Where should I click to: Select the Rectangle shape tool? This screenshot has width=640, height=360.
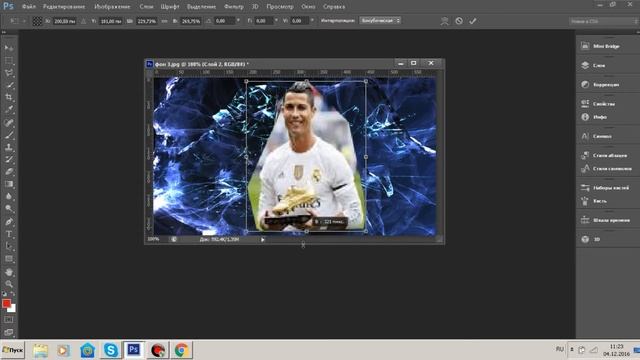click(x=9, y=259)
